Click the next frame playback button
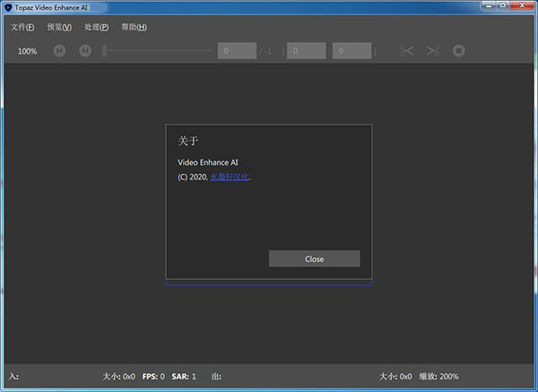This screenshot has height=392, width=538. pos(84,51)
